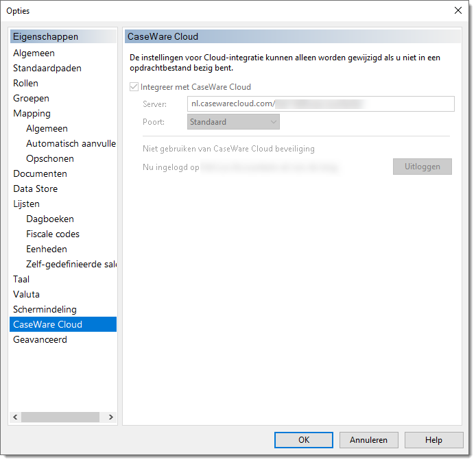
Task: Open the Poort Standaard dropdown
Action: [x=233, y=122]
